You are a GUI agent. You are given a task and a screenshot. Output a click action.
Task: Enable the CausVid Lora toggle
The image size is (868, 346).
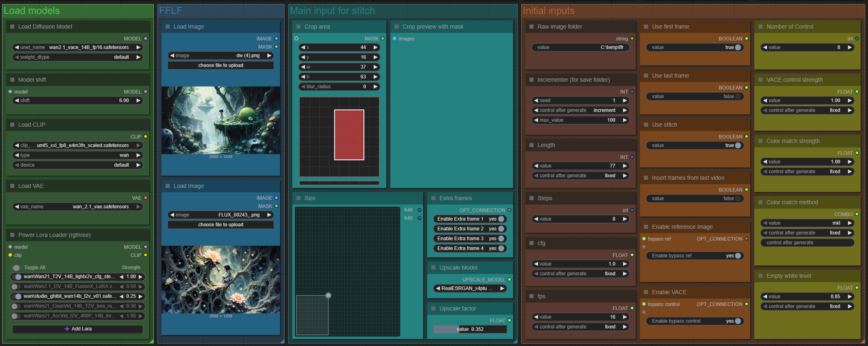[16, 306]
